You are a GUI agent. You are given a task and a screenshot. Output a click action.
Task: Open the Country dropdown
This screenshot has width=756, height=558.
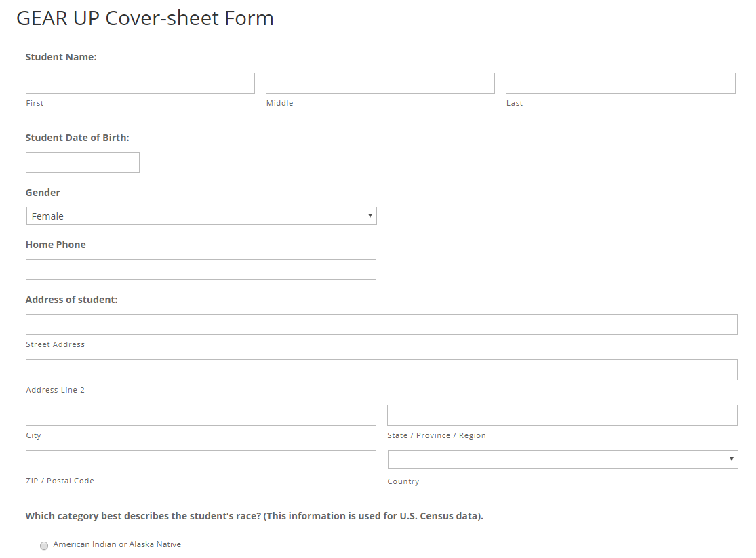click(563, 459)
